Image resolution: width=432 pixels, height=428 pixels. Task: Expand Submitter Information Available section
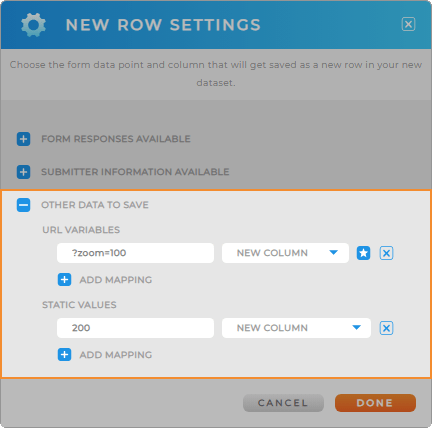pyautogui.click(x=23, y=172)
